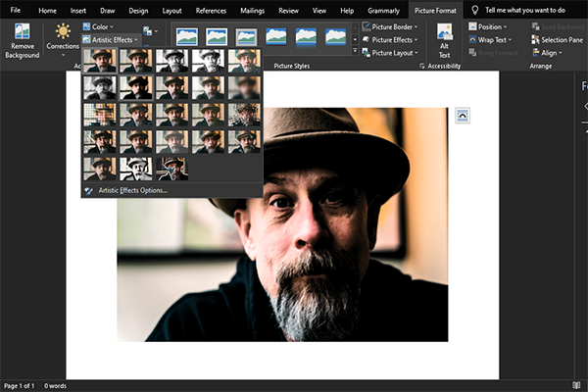Expand the Color dropdown
Screen dimensions: 588x392
pos(100,26)
